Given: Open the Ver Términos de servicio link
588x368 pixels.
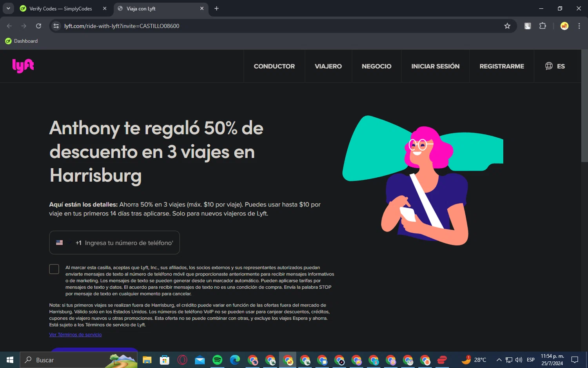Looking at the screenshot, I should point(75,335).
